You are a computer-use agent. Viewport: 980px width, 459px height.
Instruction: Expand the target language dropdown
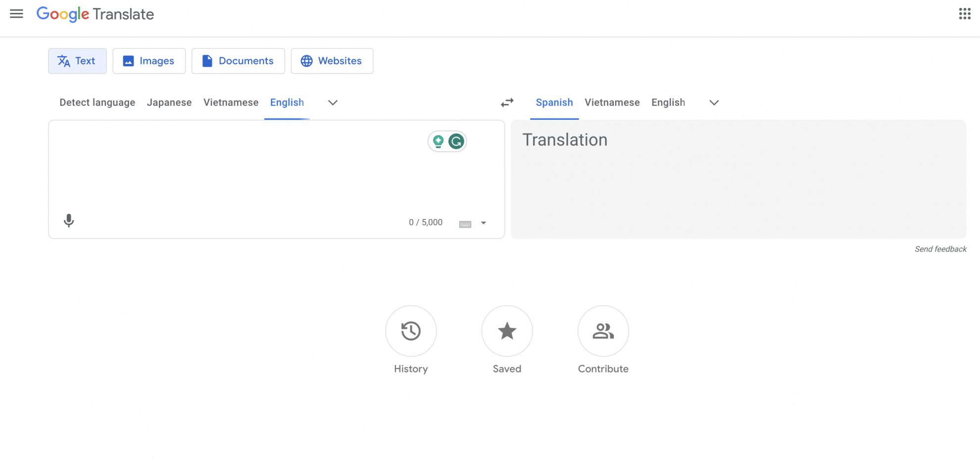point(713,102)
